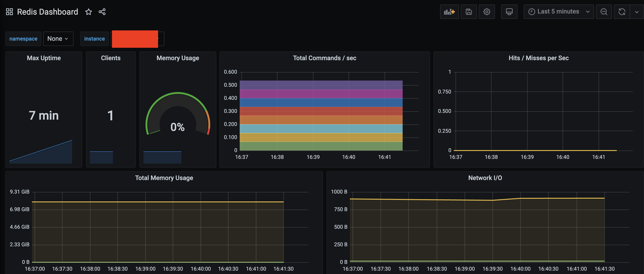Viewport: 644px width, 274px height.
Task: Open the Network I/O panel title menu
Action: pyautogui.click(x=485, y=178)
